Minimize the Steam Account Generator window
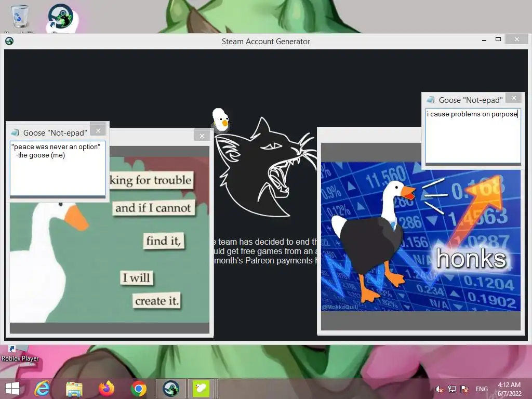This screenshot has width=532, height=399. (x=484, y=40)
